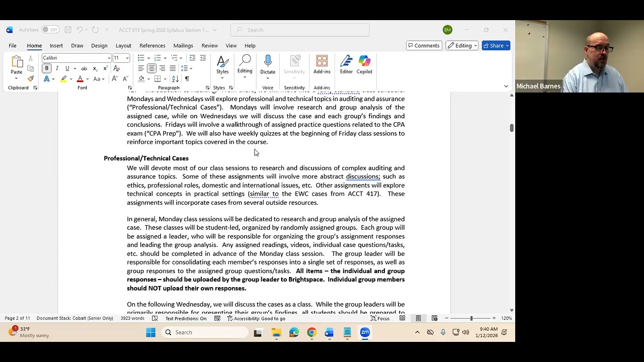This screenshot has width=644, height=362.
Task: Apply the red font color
Action: (80, 79)
